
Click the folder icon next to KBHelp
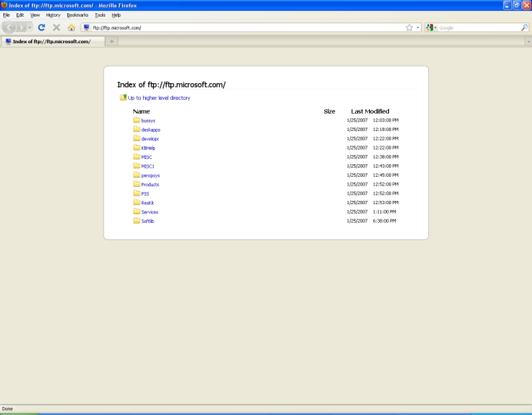136,147
